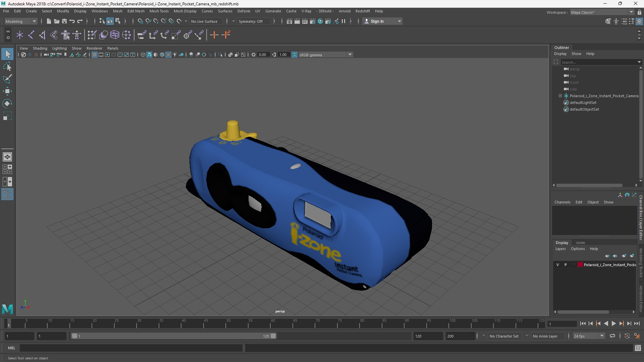Open the Mesh Tools menu
This screenshot has height=362, width=644.
(159, 11)
